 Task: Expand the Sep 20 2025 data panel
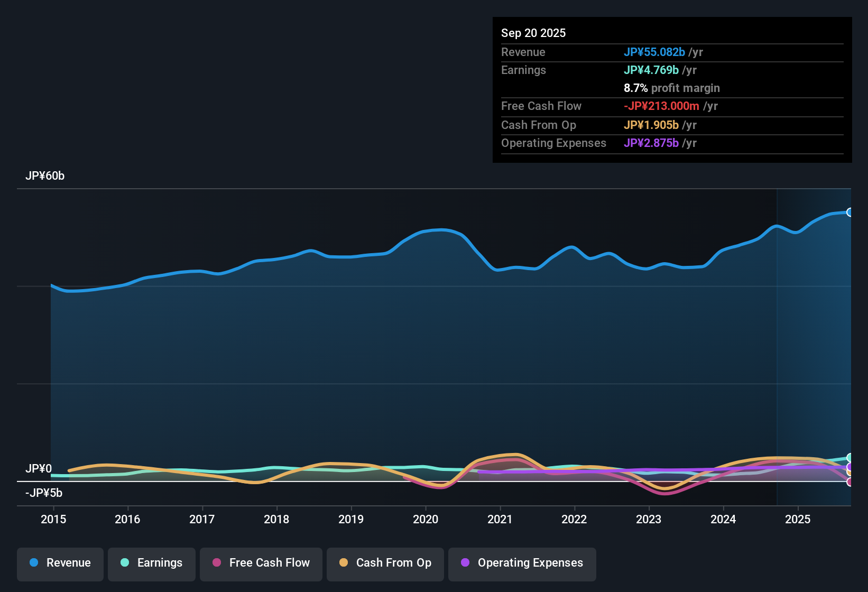click(x=533, y=33)
